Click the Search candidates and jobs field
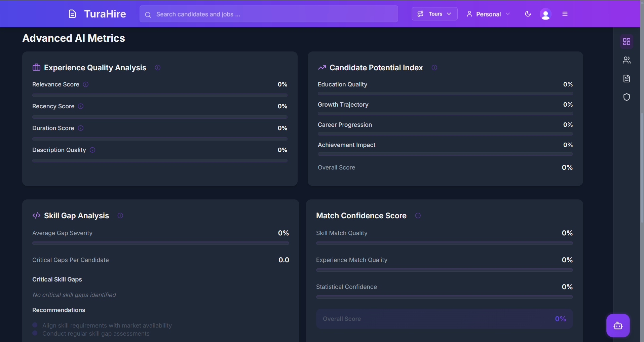This screenshot has width=644, height=342. point(269,14)
